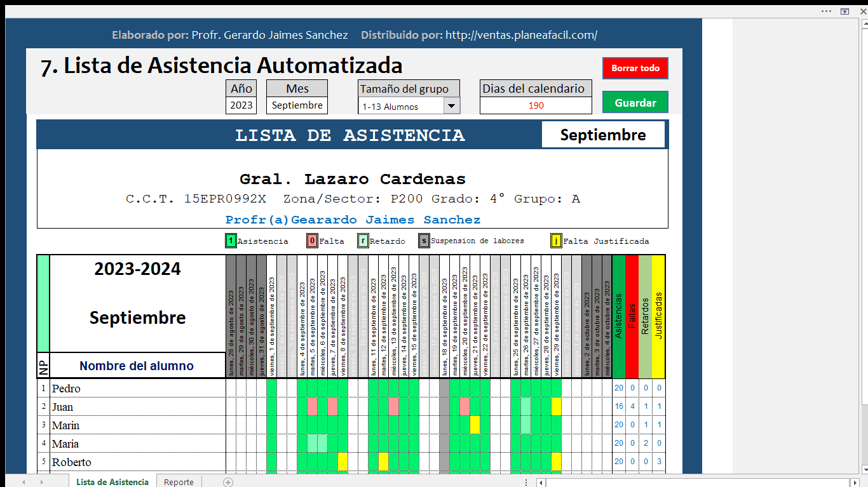
Task: Select the Retardo 'r' legend icon
Action: (x=362, y=241)
